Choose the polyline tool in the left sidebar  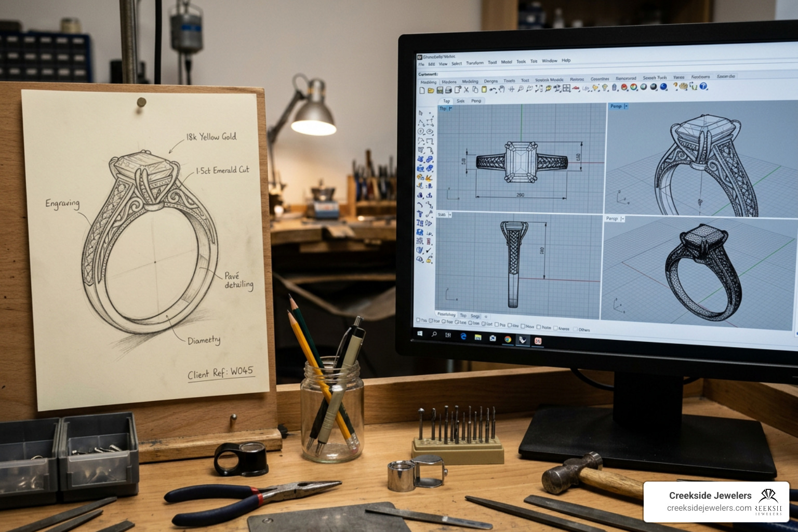[x=421, y=123]
